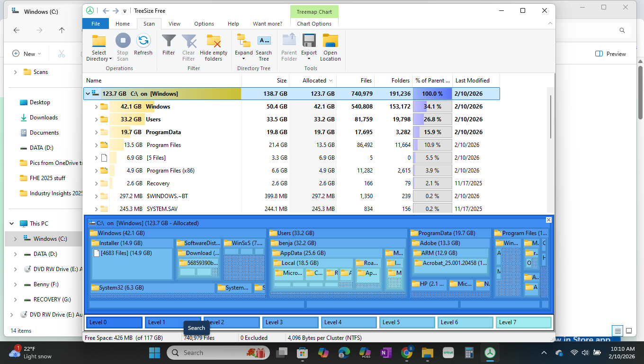
Task: Select the Level 3 color swatch
Action: tap(290, 322)
